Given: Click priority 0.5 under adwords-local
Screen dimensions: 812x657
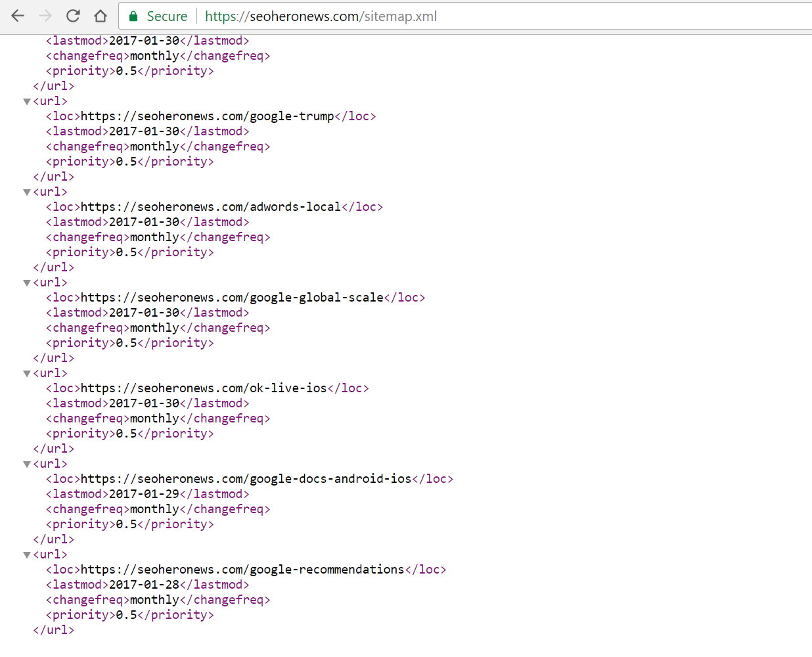Looking at the screenshot, I should pyautogui.click(x=126, y=252).
